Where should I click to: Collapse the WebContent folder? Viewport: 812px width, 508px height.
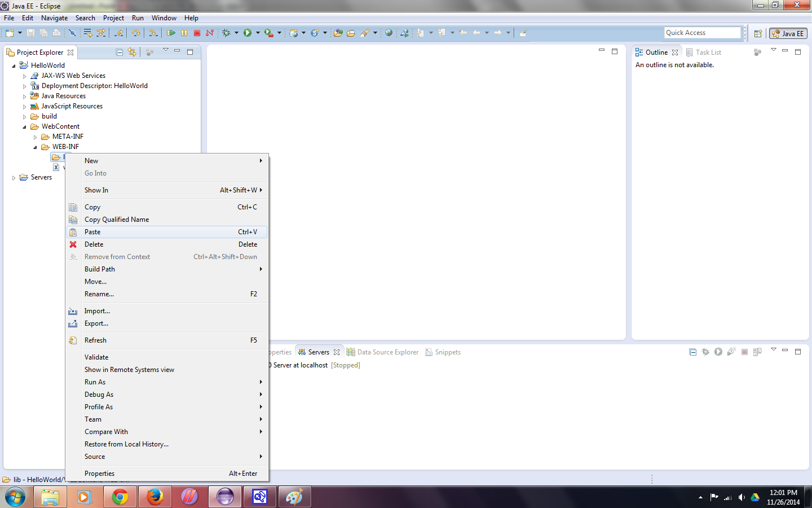tap(24, 127)
